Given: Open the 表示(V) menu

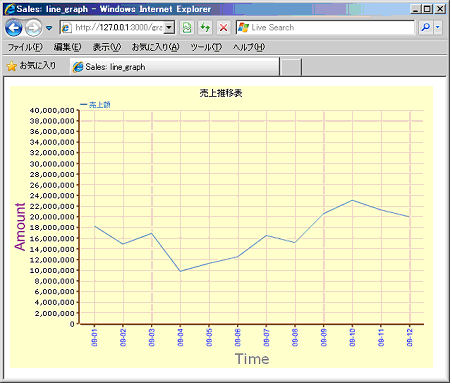Looking at the screenshot, I should (x=107, y=47).
